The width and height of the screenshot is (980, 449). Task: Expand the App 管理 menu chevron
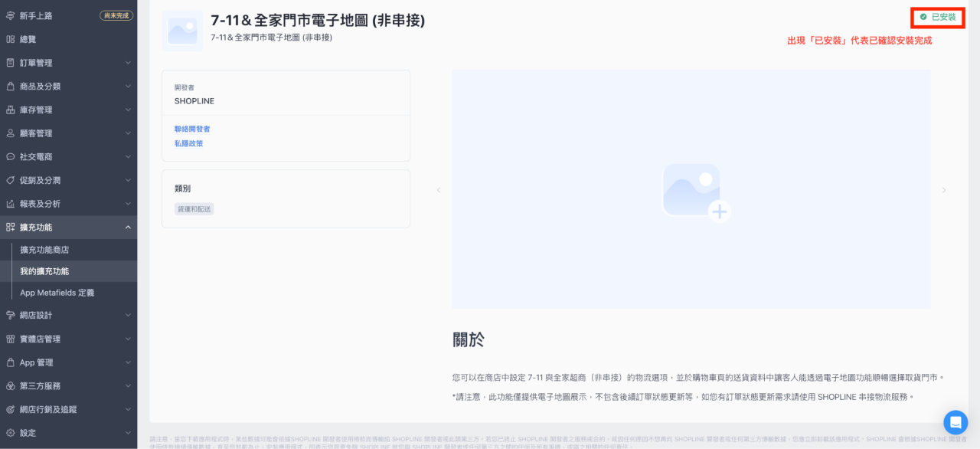click(128, 362)
